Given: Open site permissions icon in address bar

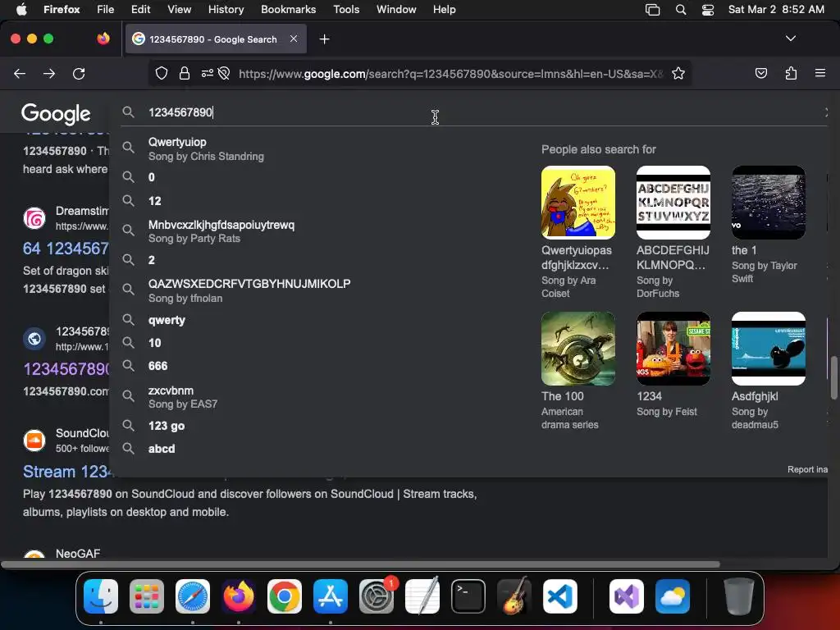Looking at the screenshot, I should click(x=208, y=73).
